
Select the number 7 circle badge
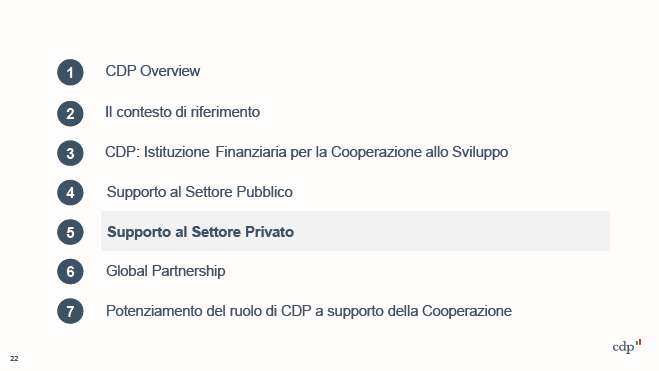pos(70,311)
